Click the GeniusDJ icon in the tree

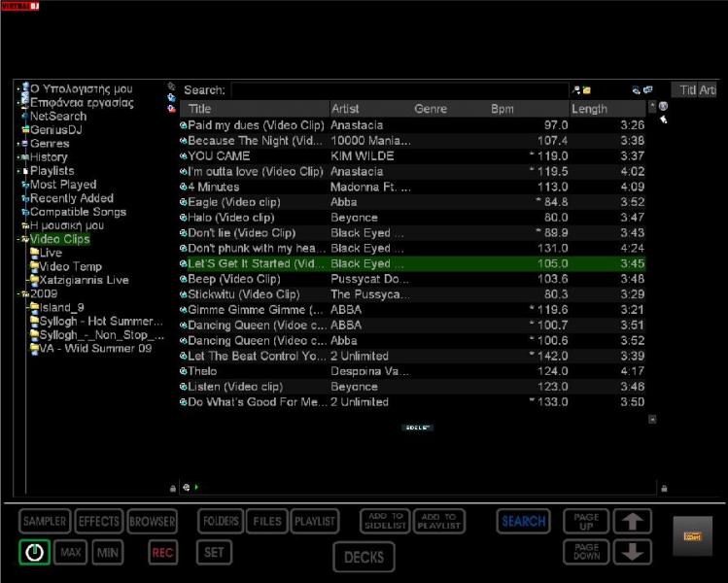[x=25, y=129]
